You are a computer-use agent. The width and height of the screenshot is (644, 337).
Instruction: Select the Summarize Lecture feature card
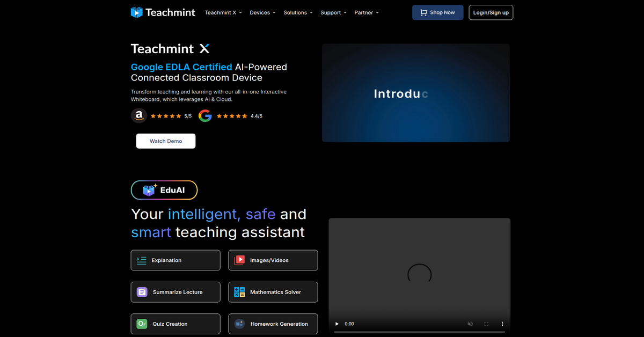175,292
